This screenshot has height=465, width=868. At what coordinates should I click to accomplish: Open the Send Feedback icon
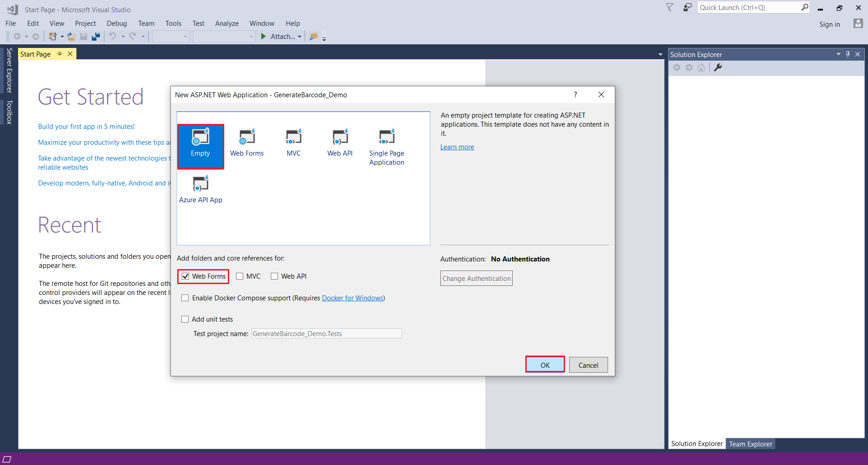pos(687,8)
